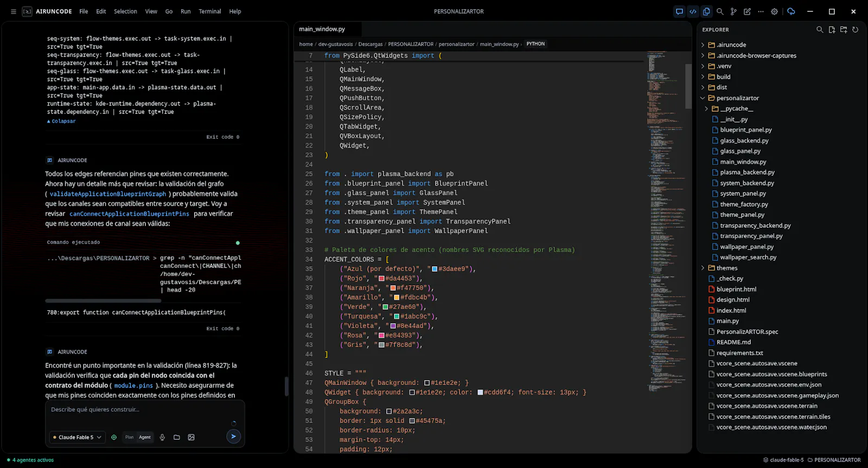Refresh the Explorer file tree
Screen dimensions: 868x468
[855, 30]
